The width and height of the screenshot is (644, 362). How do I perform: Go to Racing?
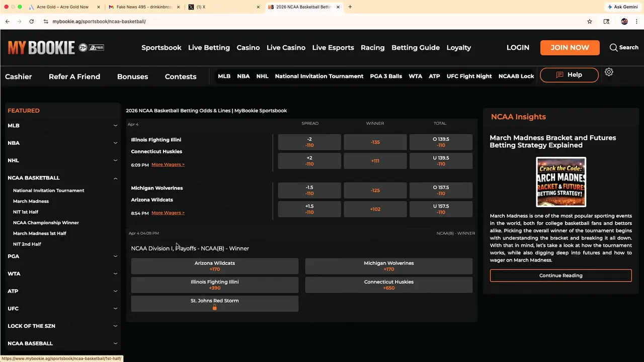click(x=372, y=47)
